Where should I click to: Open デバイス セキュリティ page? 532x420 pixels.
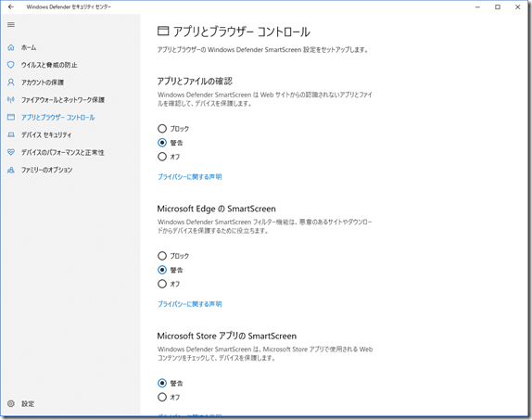46,134
